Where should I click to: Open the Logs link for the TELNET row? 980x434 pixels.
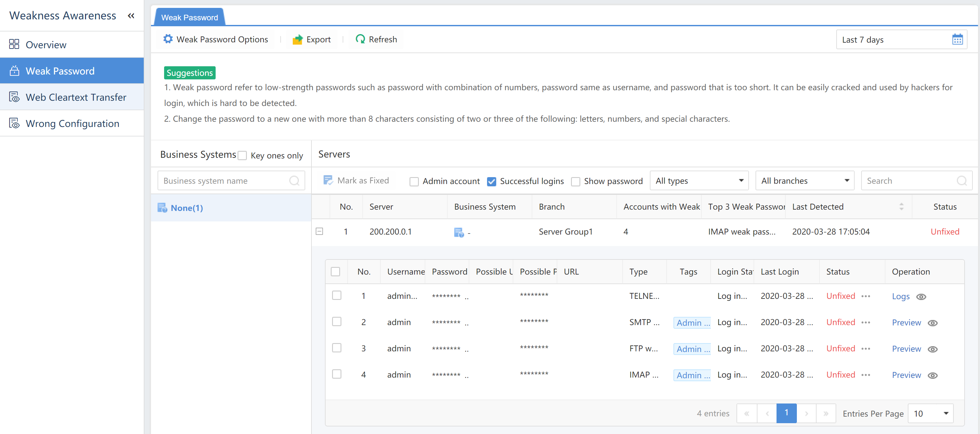pyautogui.click(x=900, y=297)
